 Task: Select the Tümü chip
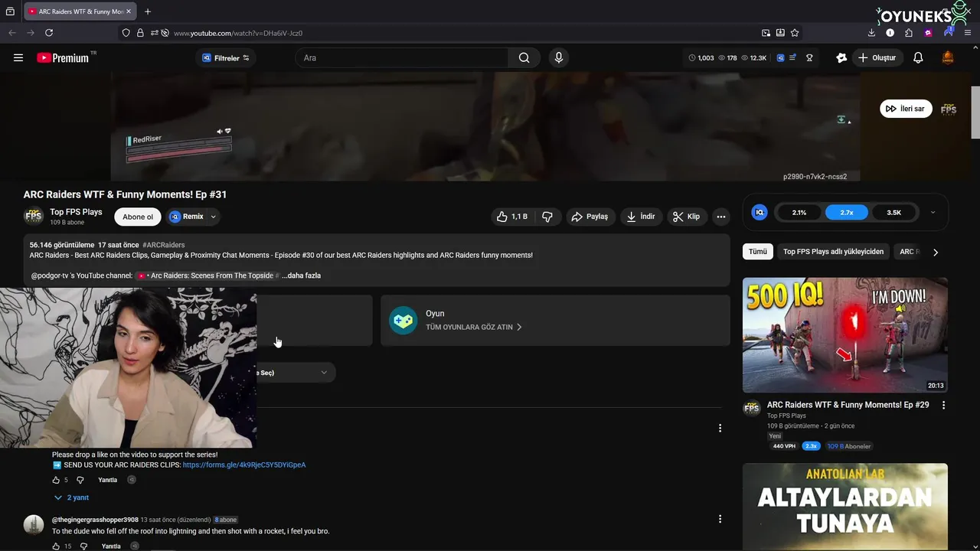[758, 251]
